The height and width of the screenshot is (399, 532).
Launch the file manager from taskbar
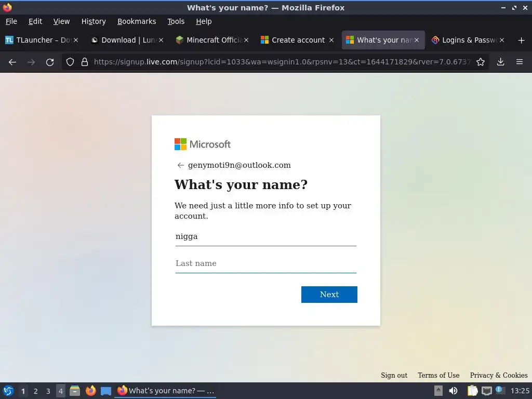click(75, 391)
